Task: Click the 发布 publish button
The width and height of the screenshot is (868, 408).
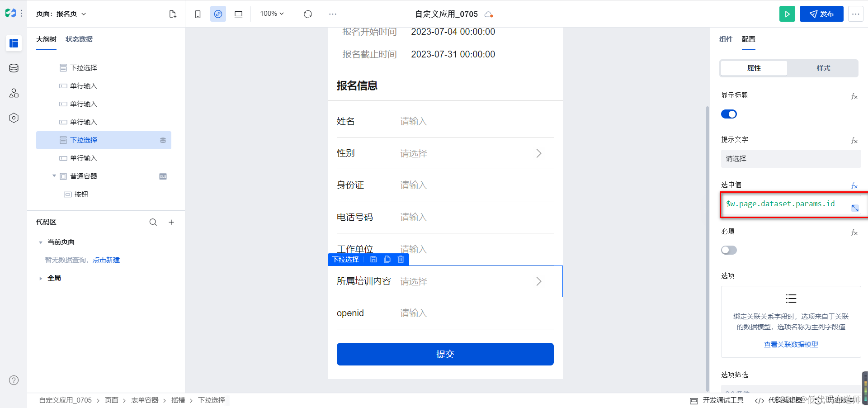Action: [x=821, y=14]
